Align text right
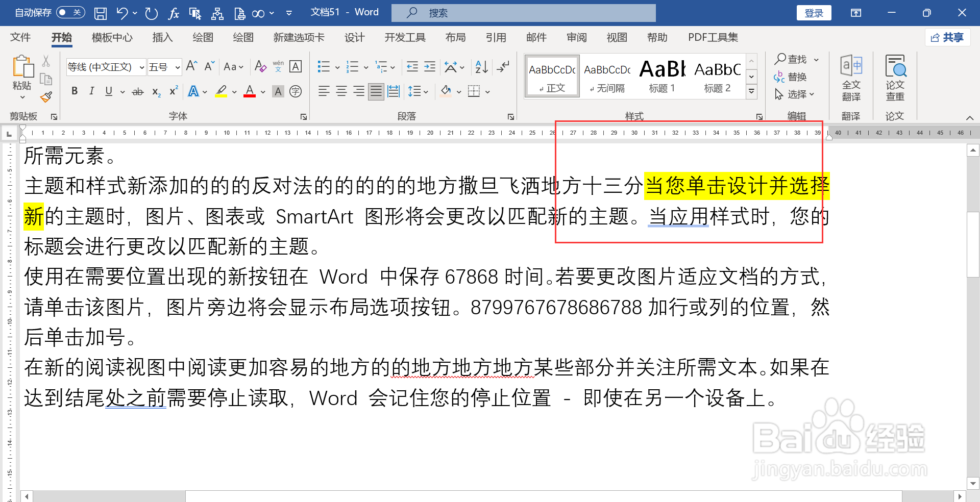Viewport: 980px width, 502px height. click(x=359, y=91)
